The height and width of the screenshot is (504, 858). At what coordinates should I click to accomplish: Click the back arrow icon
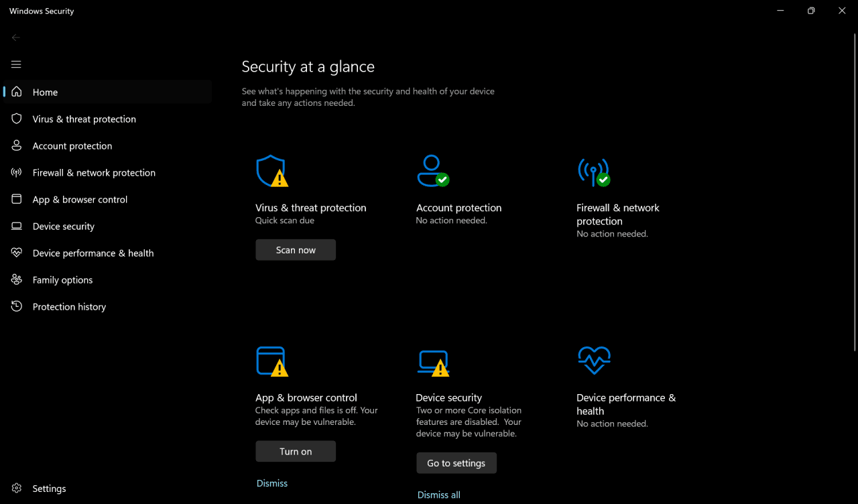coord(16,38)
